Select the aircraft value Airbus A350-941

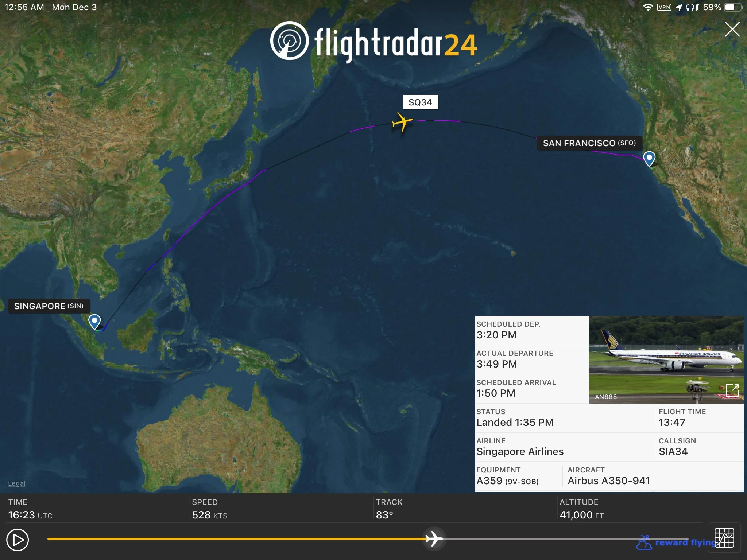(609, 481)
